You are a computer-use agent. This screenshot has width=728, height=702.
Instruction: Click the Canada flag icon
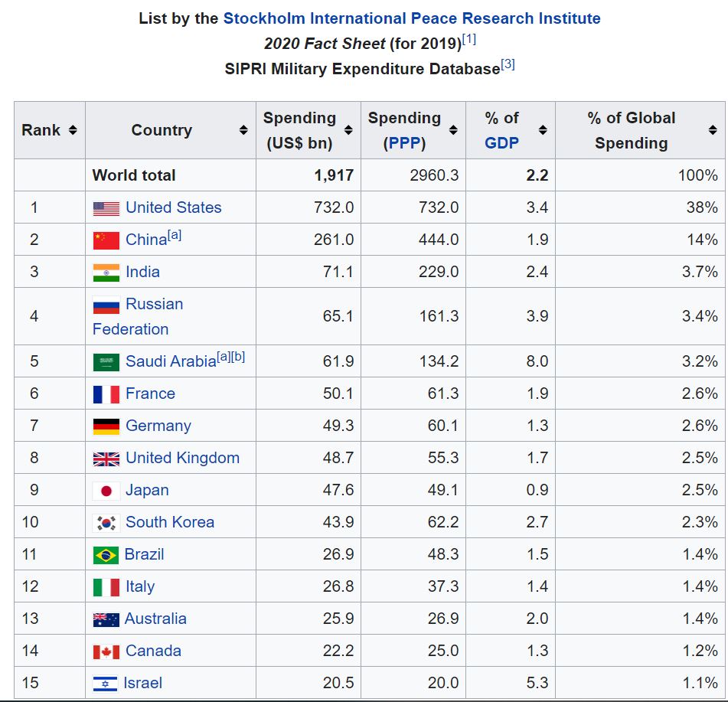coord(106,652)
